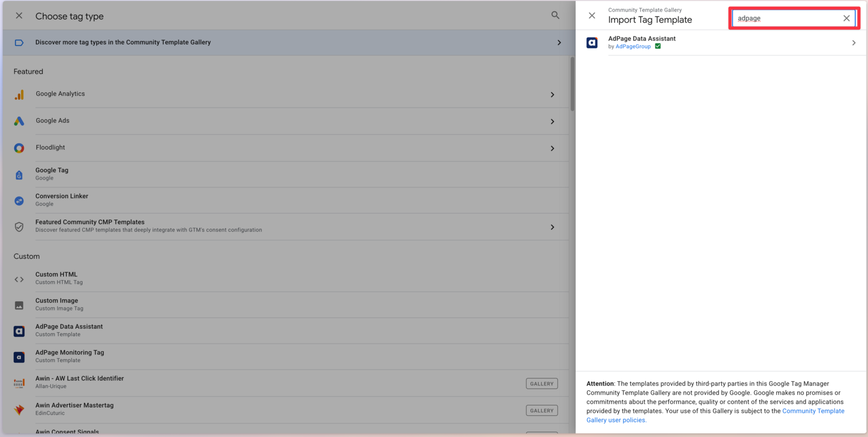Click the search magnifier in Choose tag type
Image resolution: width=868 pixels, height=437 pixels.
click(555, 15)
